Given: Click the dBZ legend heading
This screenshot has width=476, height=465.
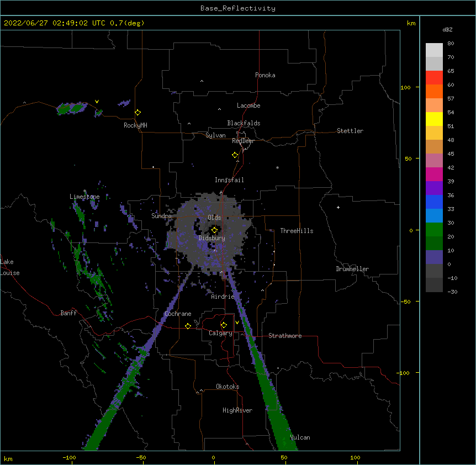Looking at the screenshot, I should point(447,30).
